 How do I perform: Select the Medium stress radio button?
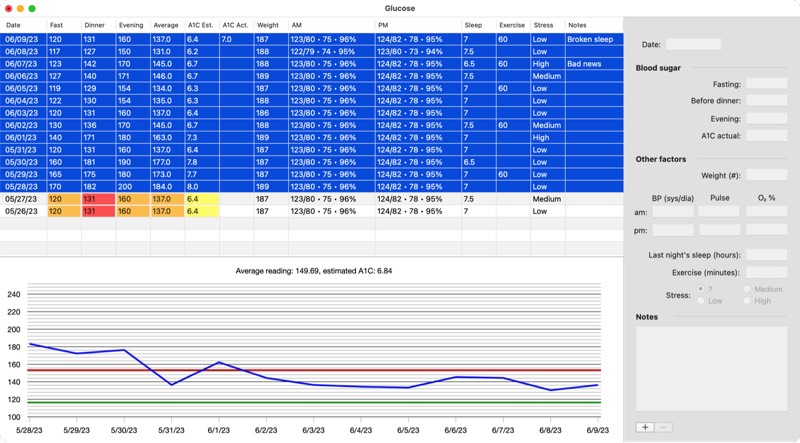coord(747,289)
